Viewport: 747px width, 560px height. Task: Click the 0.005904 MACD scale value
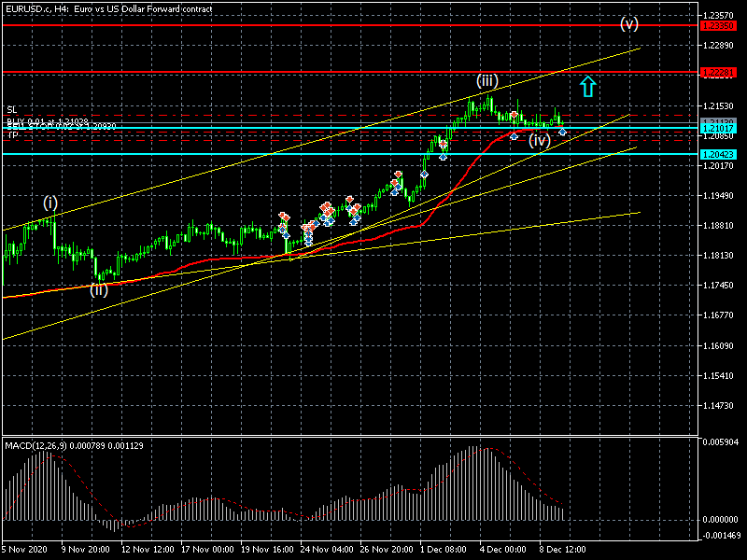click(x=721, y=442)
